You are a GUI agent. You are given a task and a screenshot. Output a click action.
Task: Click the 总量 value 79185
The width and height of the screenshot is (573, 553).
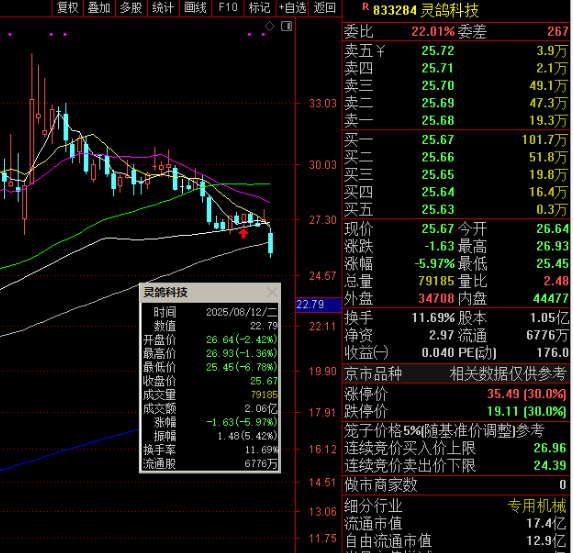coord(436,281)
